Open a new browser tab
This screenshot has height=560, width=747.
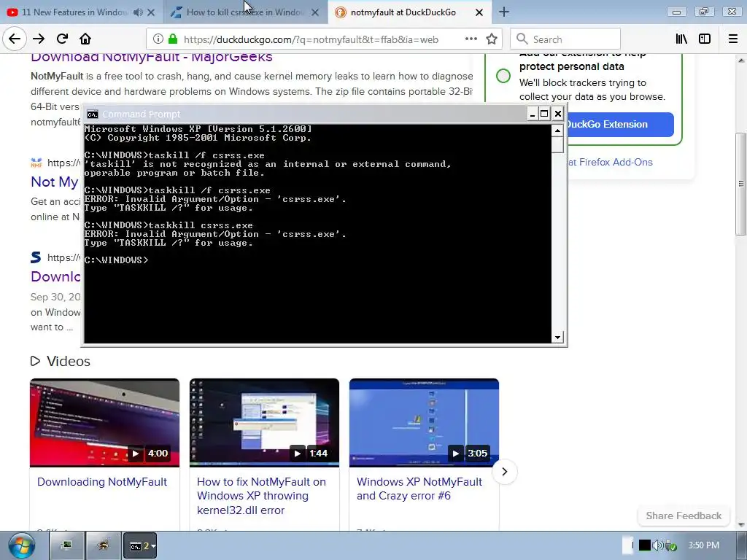tap(504, 12)
